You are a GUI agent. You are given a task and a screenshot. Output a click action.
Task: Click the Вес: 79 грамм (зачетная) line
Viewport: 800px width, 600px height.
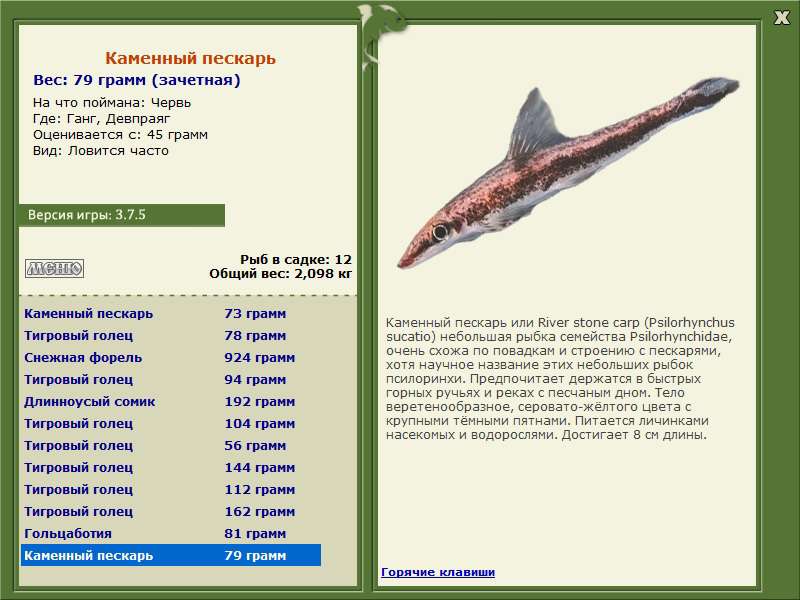pyautogui.click(x=137, y=81)
